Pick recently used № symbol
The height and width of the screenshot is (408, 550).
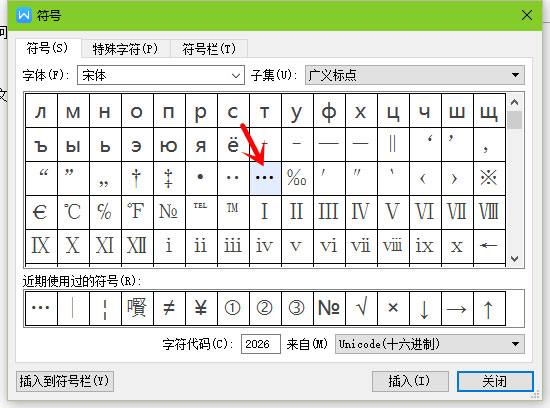click(x=329, y=308)
